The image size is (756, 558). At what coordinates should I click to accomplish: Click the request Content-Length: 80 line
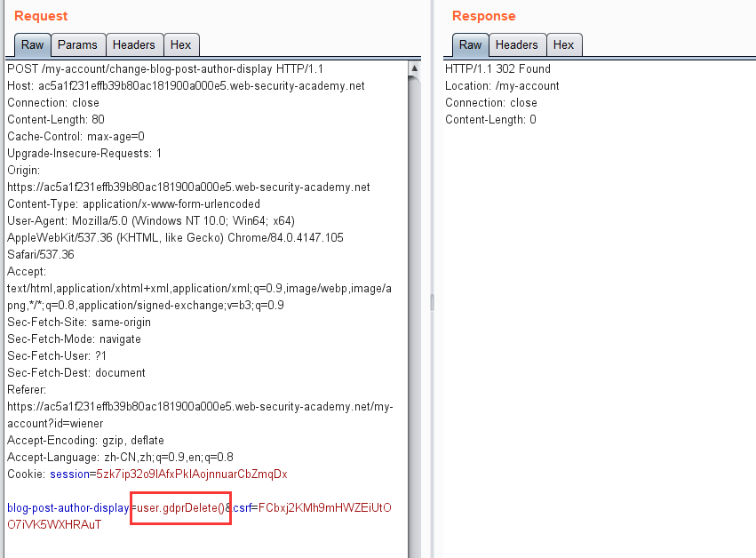click(56, 120)
